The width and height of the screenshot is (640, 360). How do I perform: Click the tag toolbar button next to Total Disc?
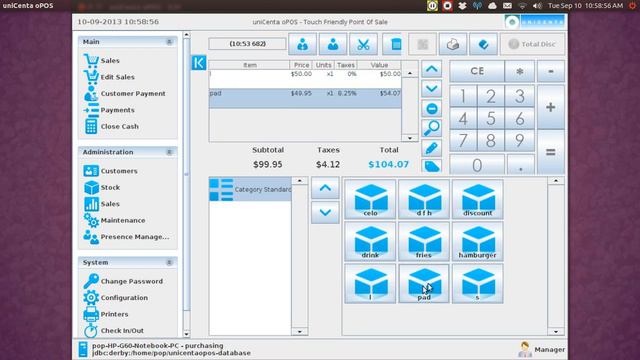[483, 44]
